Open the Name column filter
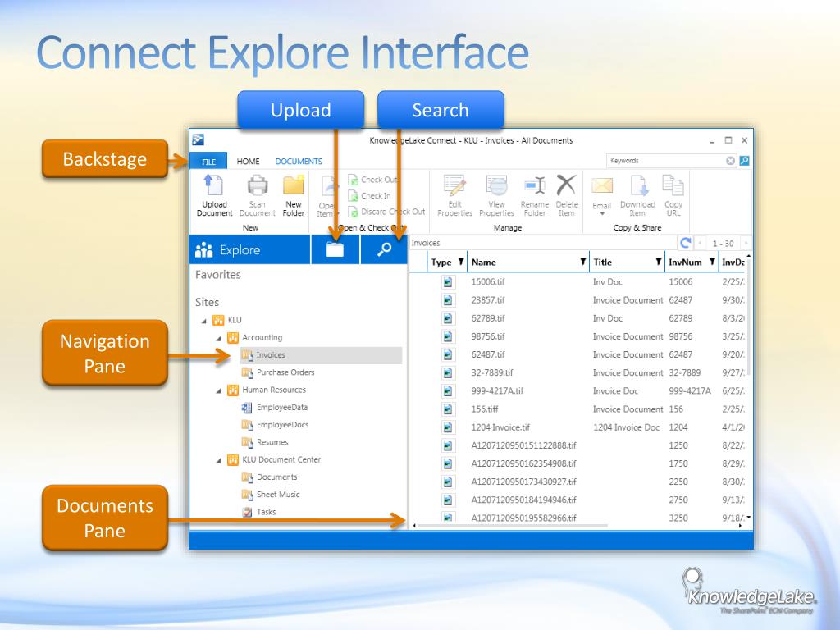 click(583, 262)
